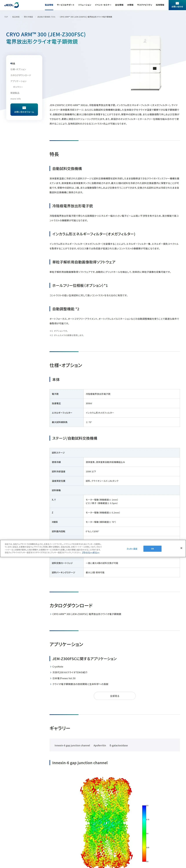Open 日本電子news Vol.50 link
Image resolution: width=186 pixels, height=868 pixels.
pos(64,678)
